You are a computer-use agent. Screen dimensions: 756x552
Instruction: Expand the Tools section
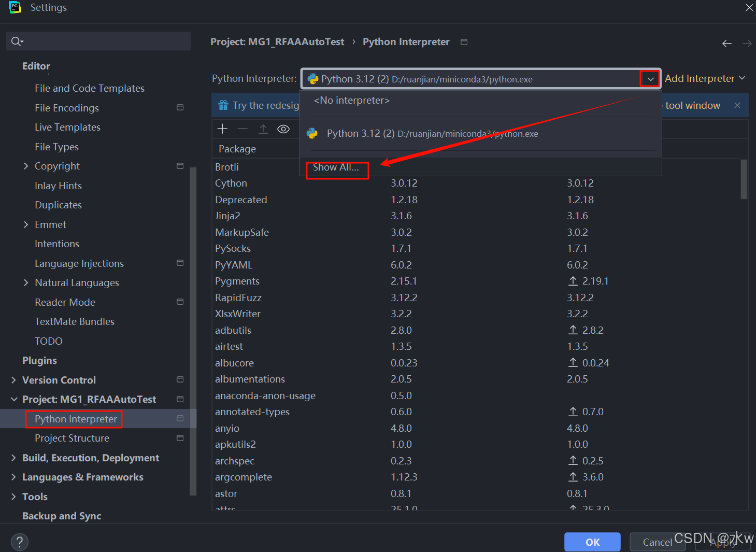(x=13, y=497)
